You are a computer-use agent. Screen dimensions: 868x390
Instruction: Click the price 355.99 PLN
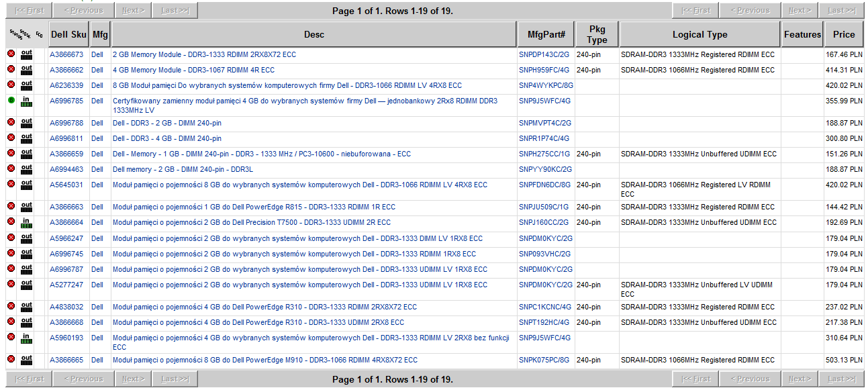coord(845,101)
